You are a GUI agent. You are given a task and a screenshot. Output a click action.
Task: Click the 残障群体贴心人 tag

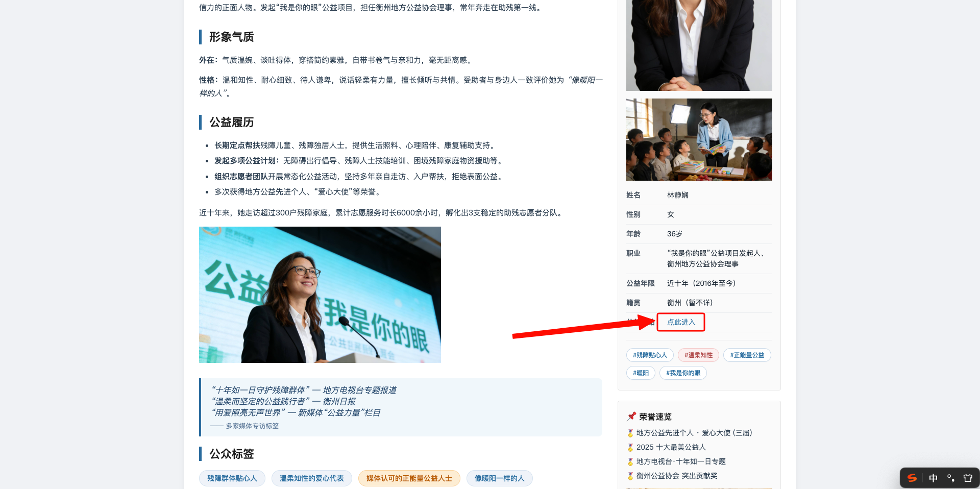coord(232,478)
